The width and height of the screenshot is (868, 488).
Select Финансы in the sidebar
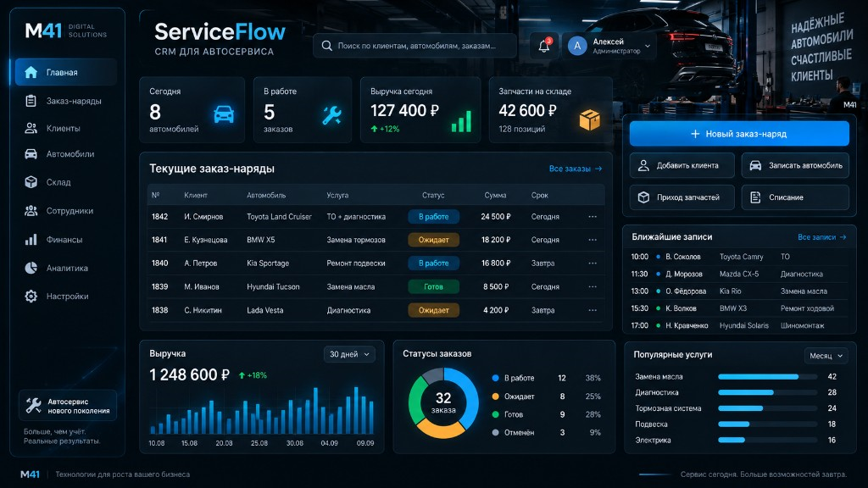click(x=66, y=240)
